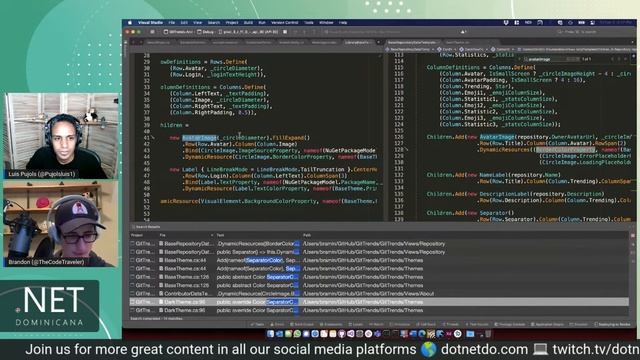Open WhatsApp from the Dock
The height and width of the screenshot is (360, 640).
point(297,334)
